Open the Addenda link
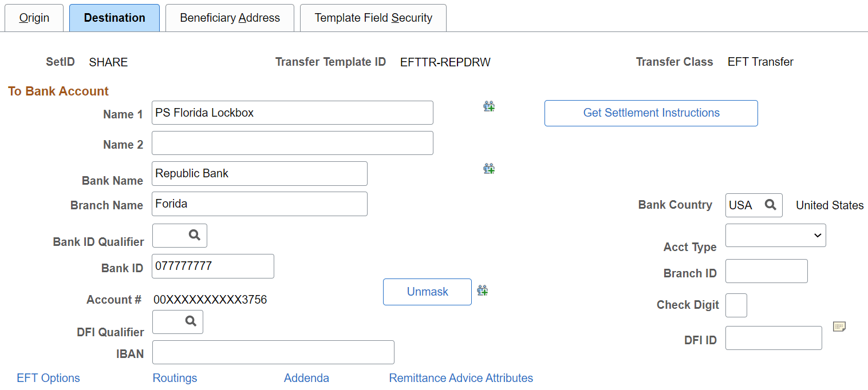Viewport: 868px width, 390px height. click(x=306, y=378)
